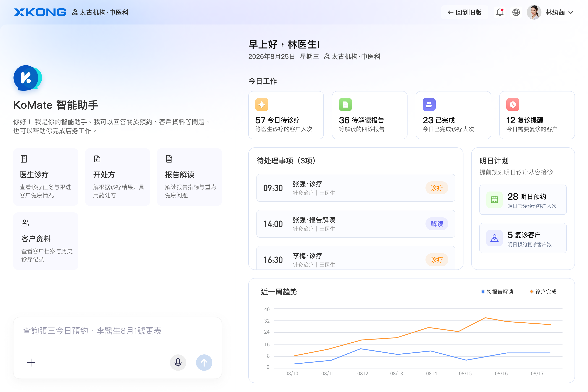The height and width of the screenshot is (392, 588).
Task: Click the 客户资料 people icon
Action: (x=25, y=223)
